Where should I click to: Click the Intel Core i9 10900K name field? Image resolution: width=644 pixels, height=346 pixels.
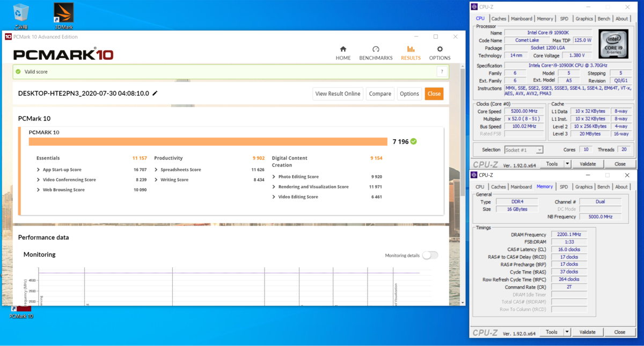tap(548, 33)
